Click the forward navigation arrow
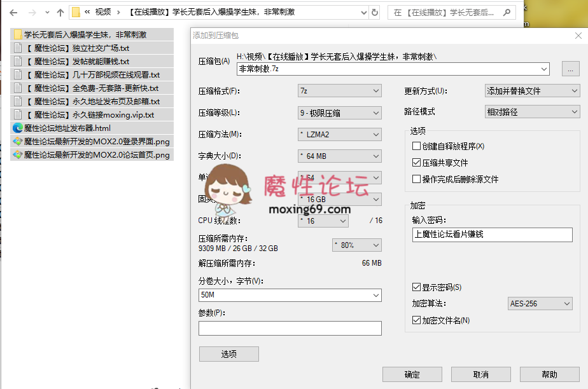 pyautogui.click(x=32, y=12)
